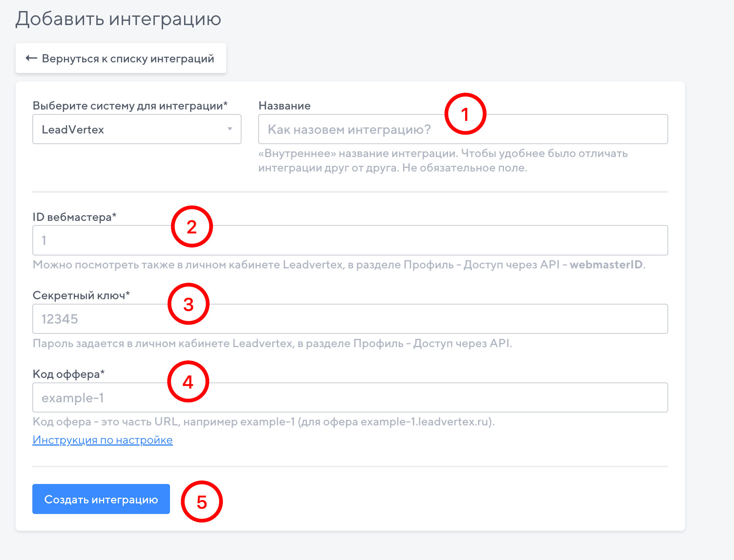The height and width of the screenshot is (560, 734).
Task: Click the left arrow icon in the back button
Action: click(x=31, y=58)
